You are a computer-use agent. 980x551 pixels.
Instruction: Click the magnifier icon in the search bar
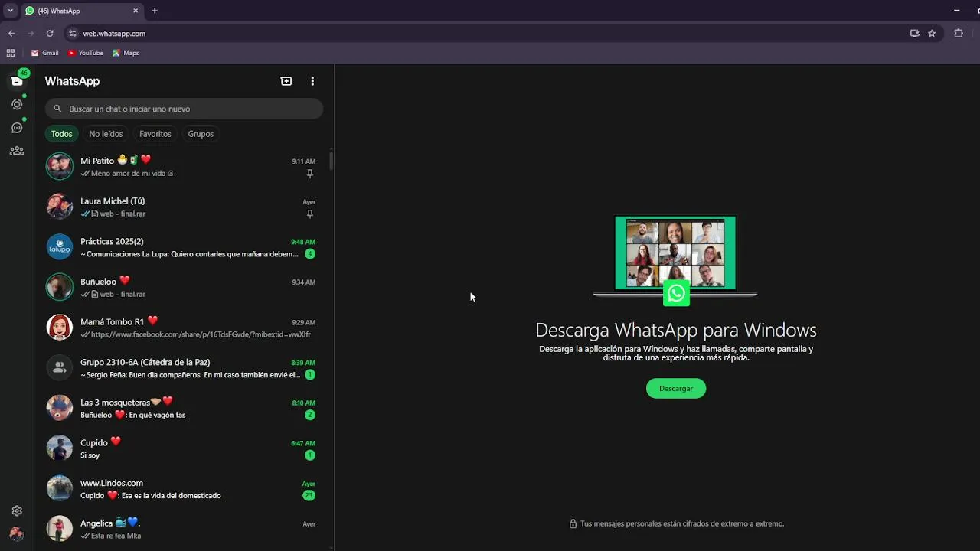tap(57, 109)
